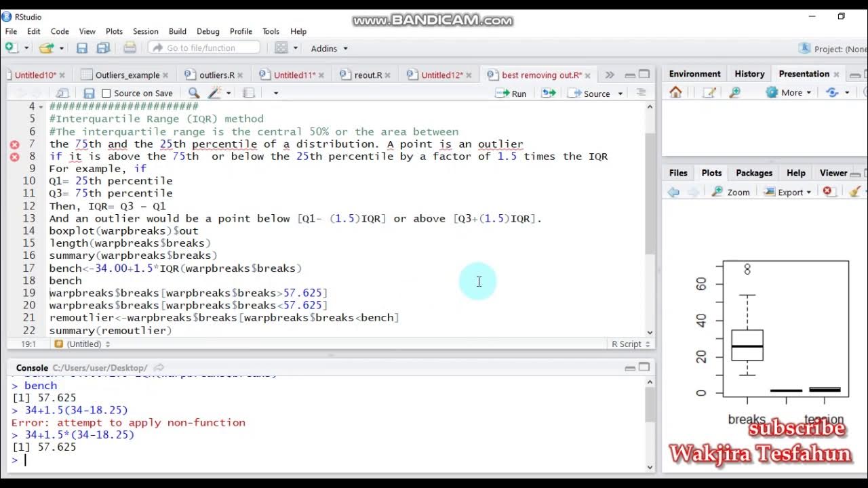Viewport: 868px width, 488px height.
Task: Click the Find/Replace magnifier icon
Action: pyautogui.click(x=194, y=94)
